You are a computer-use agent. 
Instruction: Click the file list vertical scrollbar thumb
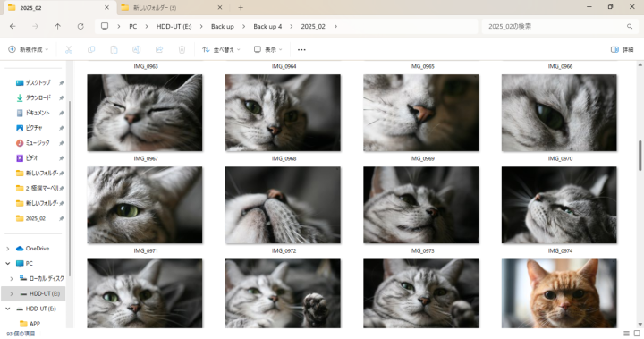click(640, 156)
